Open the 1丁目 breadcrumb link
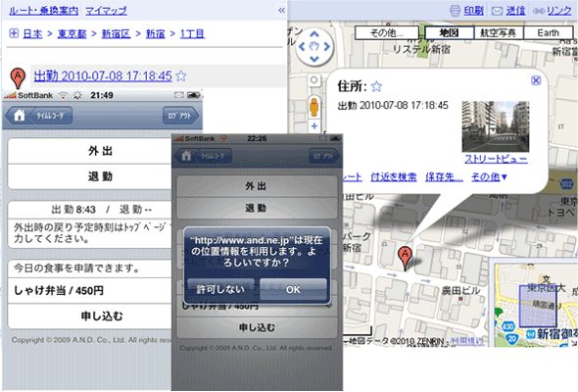The image size is (578, 392). point(192,34)
